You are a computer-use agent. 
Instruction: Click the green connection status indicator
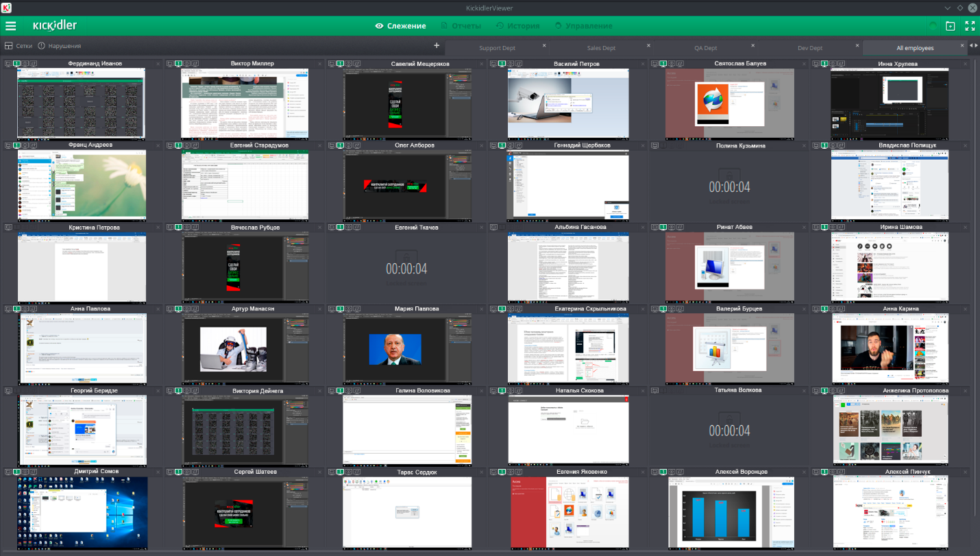(932, 26)
